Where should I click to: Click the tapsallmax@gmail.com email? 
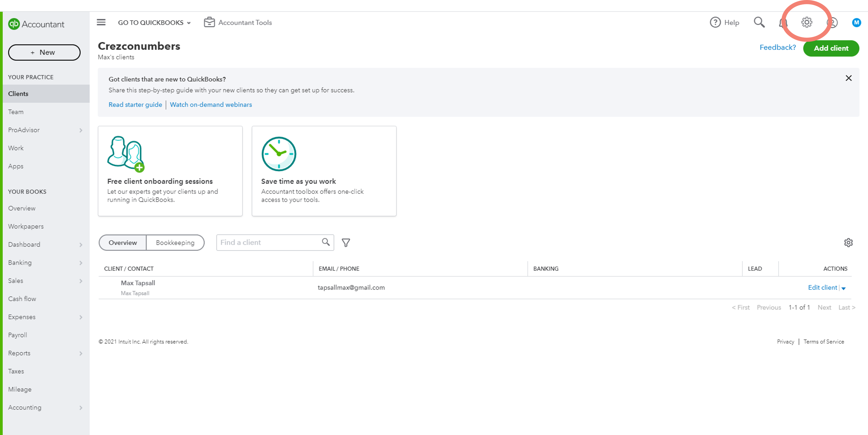351,288
